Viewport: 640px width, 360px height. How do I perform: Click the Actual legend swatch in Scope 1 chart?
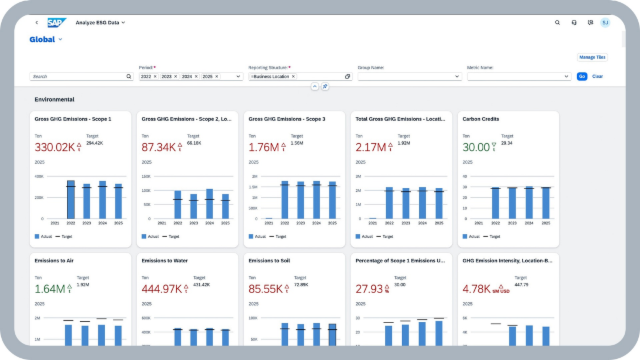coord(37,236)
